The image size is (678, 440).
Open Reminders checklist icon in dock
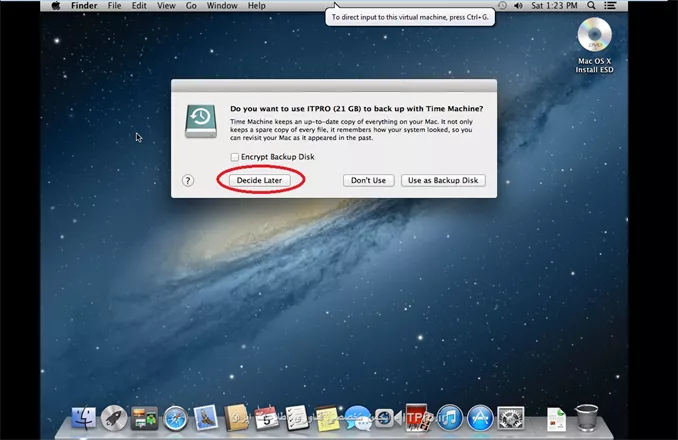(297, 418)
